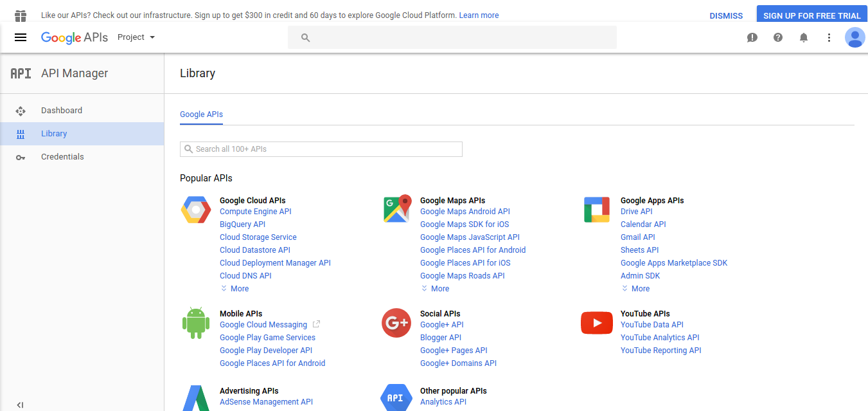Click the Google Maps logo icon
The width and height of the screenshot is (868, 411).
396,210
